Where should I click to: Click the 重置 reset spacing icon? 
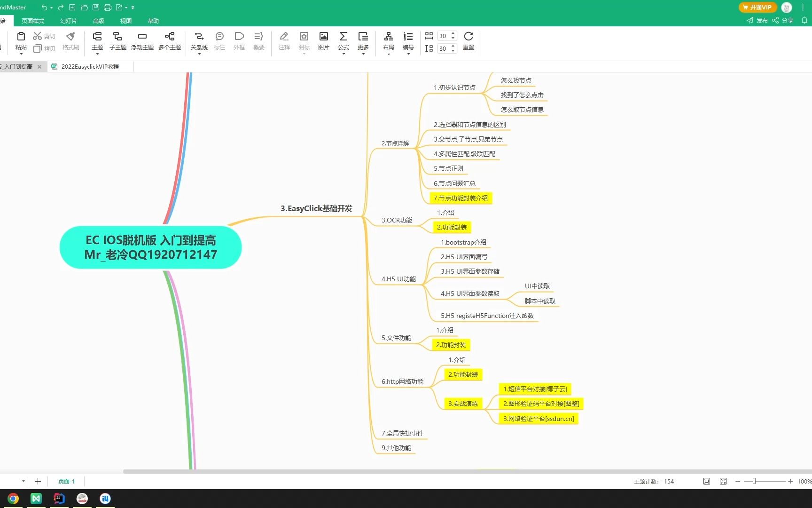(x=468, y=41)
